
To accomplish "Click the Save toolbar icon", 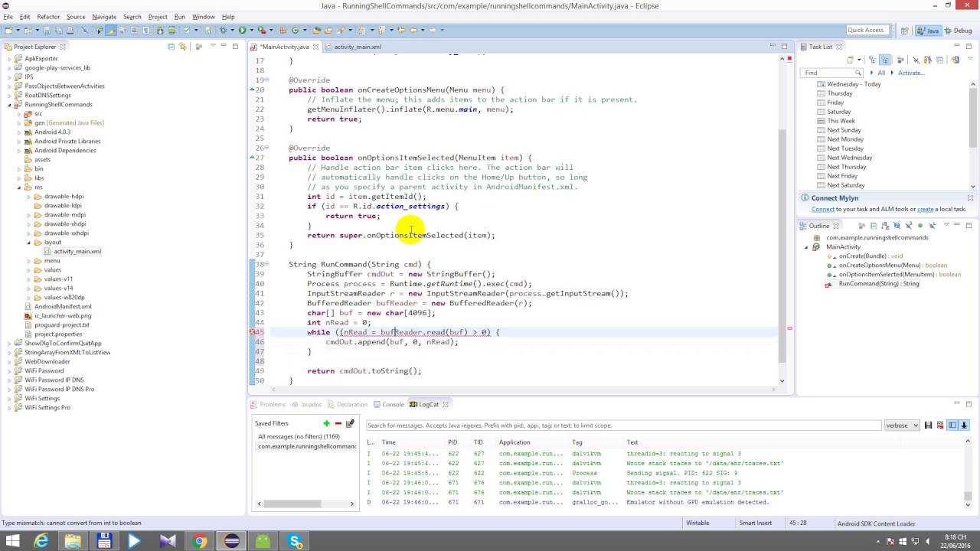I will coord(46,30).
